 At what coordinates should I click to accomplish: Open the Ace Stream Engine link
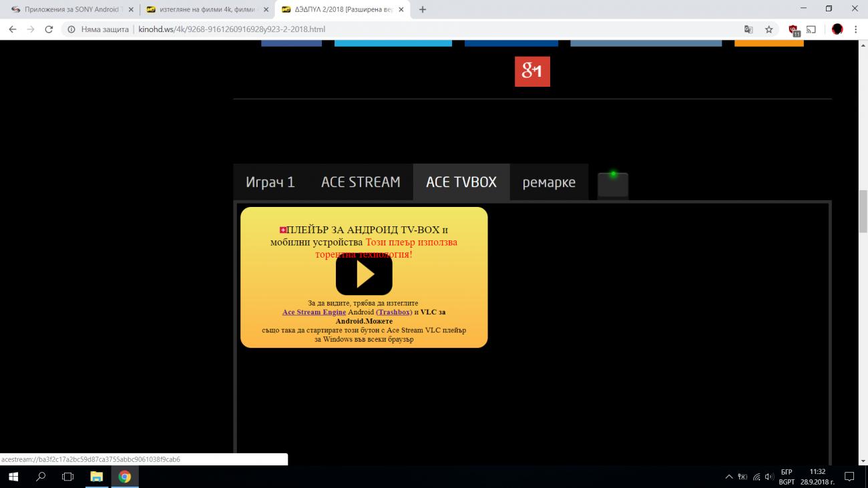[x=314, y=312]
